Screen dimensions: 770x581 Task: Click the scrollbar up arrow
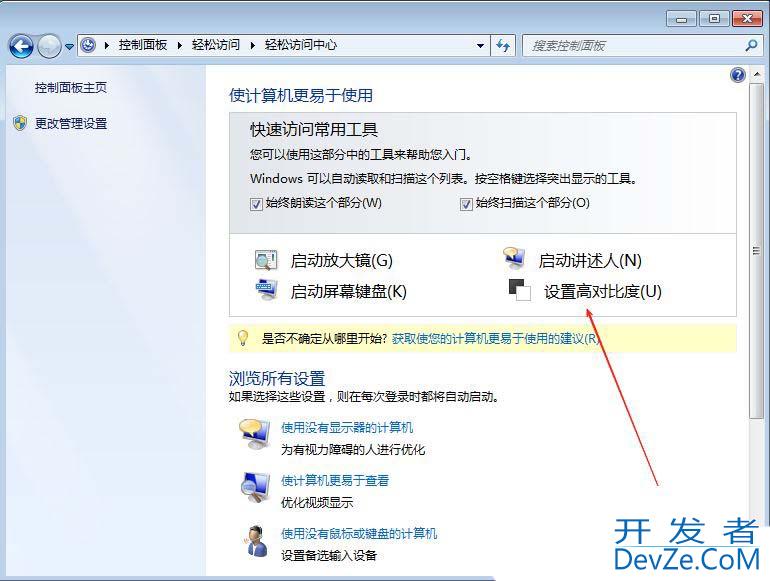757,74
